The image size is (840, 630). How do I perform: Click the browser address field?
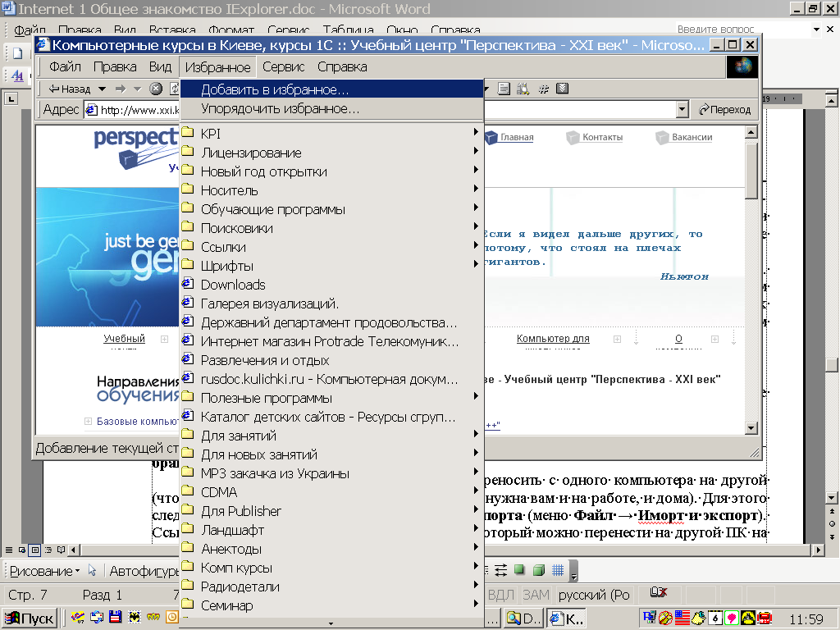click(386, 110)
